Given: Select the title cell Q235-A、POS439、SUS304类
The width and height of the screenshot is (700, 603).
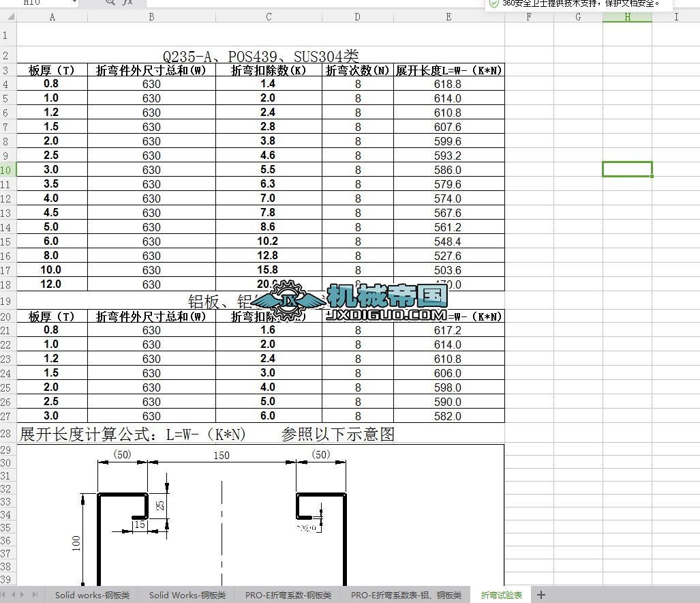Looking at the screenshot, I should [x=261, y=56].
